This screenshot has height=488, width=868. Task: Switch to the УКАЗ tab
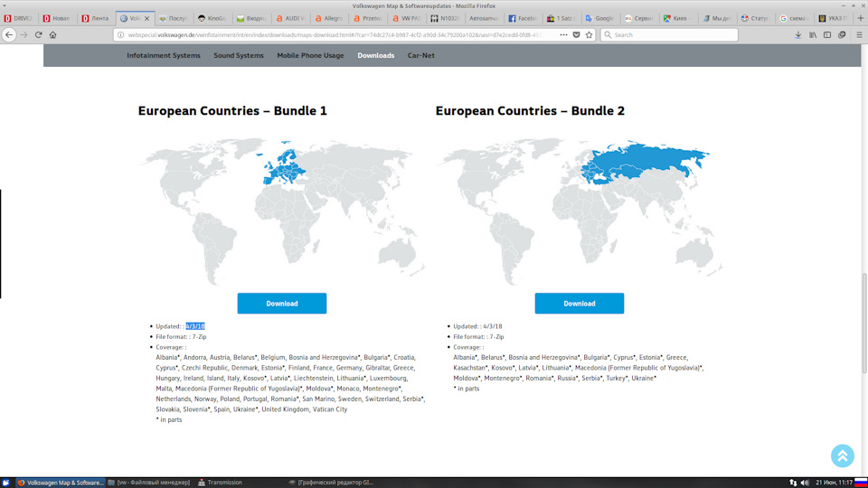click(x=833, y=18)
